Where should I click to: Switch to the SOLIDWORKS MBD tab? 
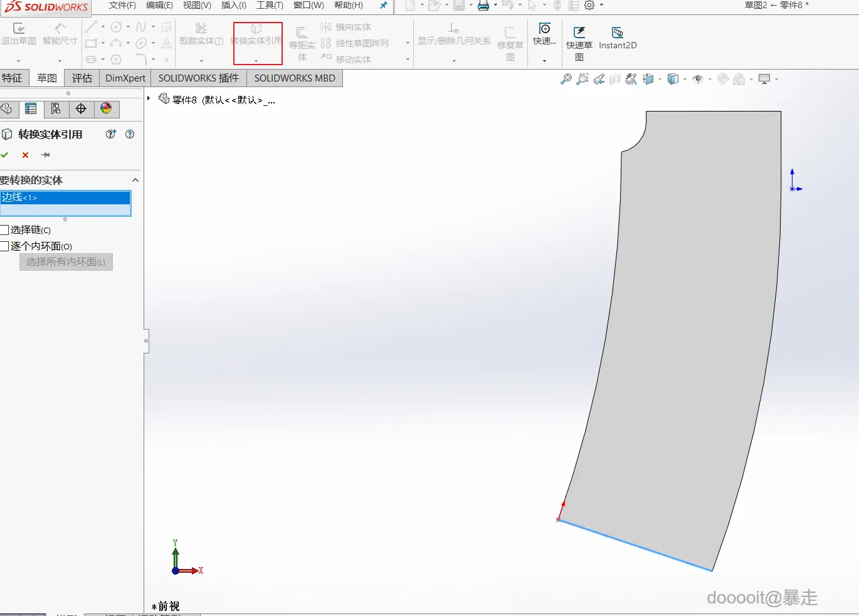coord(295,78)
